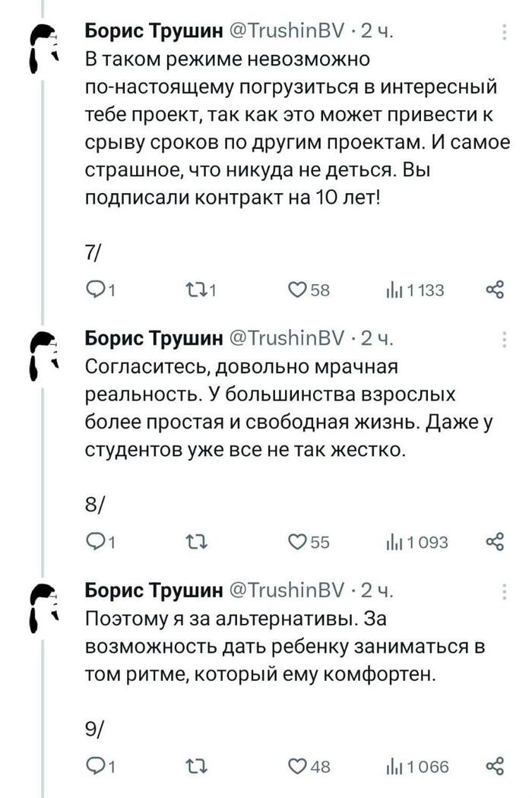Image resolution: width=532 pixels, height=798 pixels.
Task: Share the tweet numbered 9/
Action: (x=495, y=766)
